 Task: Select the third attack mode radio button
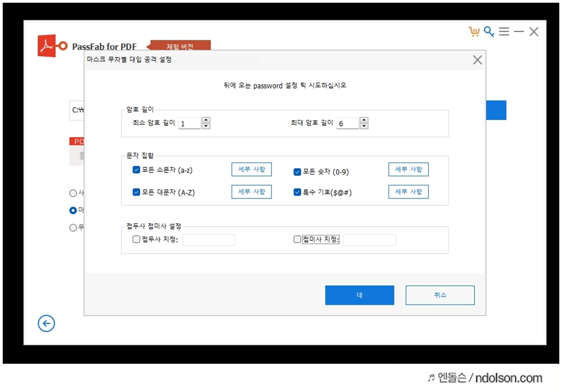click(x=73, y=227)
